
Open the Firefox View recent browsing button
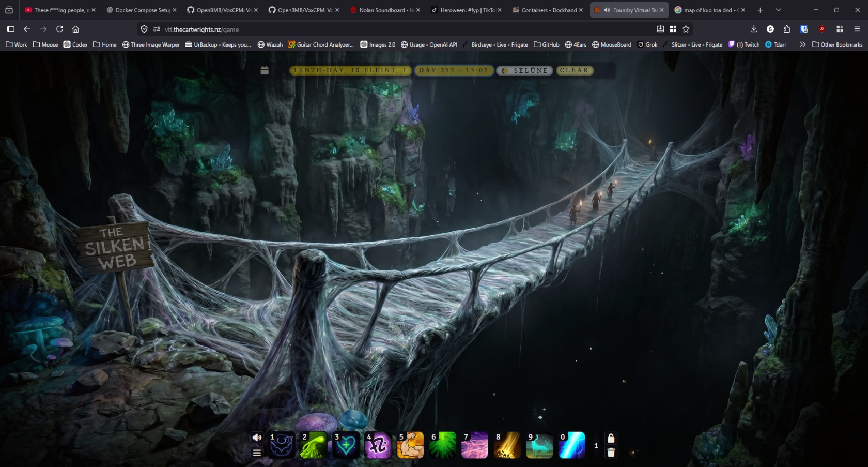coord(9,10)
